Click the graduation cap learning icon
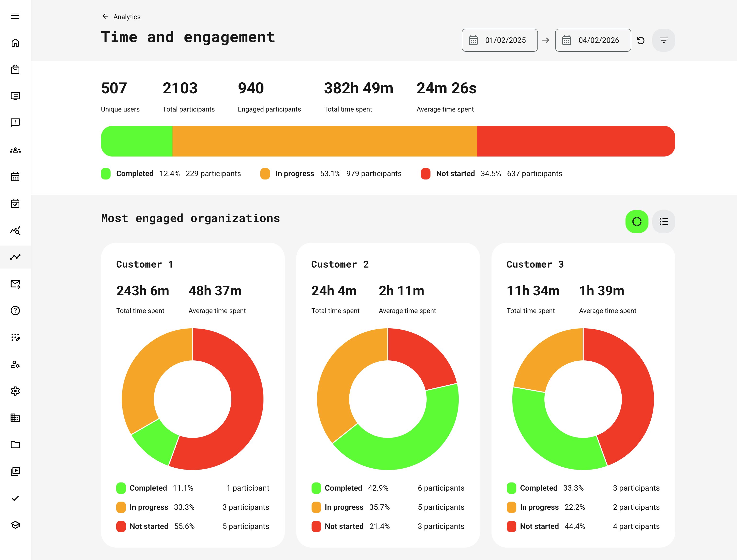The image size is (737, 560). (15, 524)
